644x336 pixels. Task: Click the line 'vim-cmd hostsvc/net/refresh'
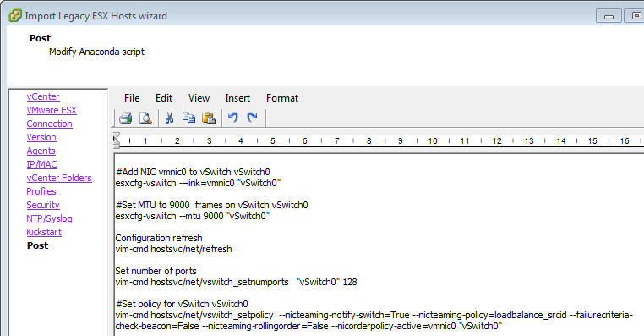point(174,249)
